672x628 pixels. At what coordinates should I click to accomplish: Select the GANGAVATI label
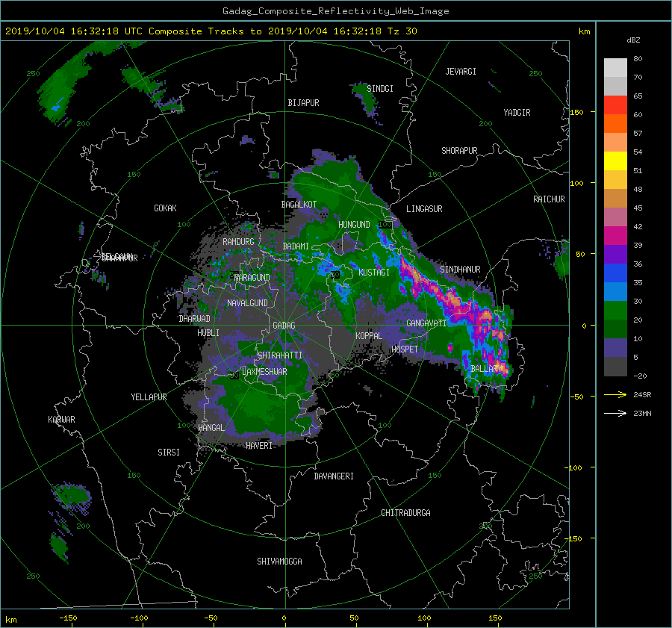pyautogui.click(x=426, y=323)
